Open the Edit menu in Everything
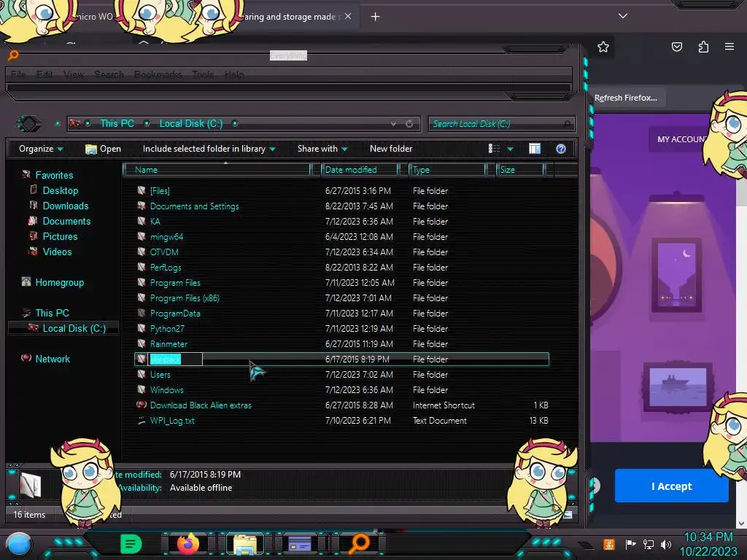This screenshot has height=560, width=747. [44, 74]
